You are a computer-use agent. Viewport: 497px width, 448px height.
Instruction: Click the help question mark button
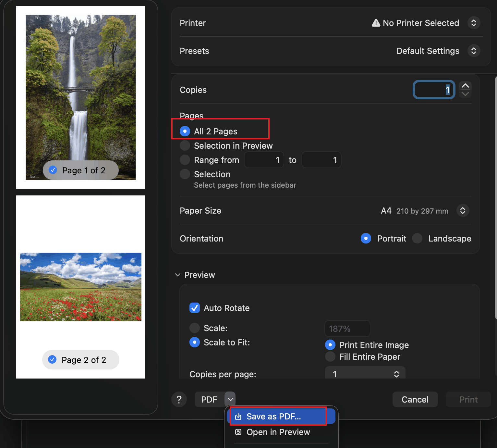point(179,399)
